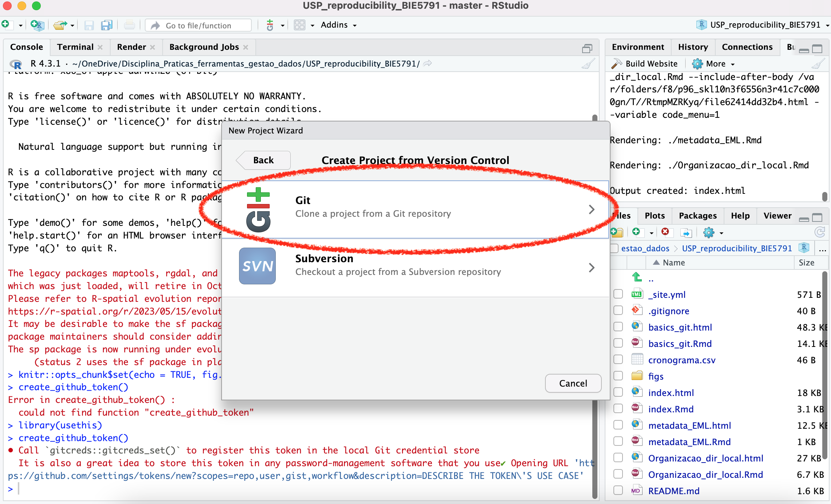Screen dimensions: 831x504
Task: Clear console with the broom icon
Action: click(588, 64)
